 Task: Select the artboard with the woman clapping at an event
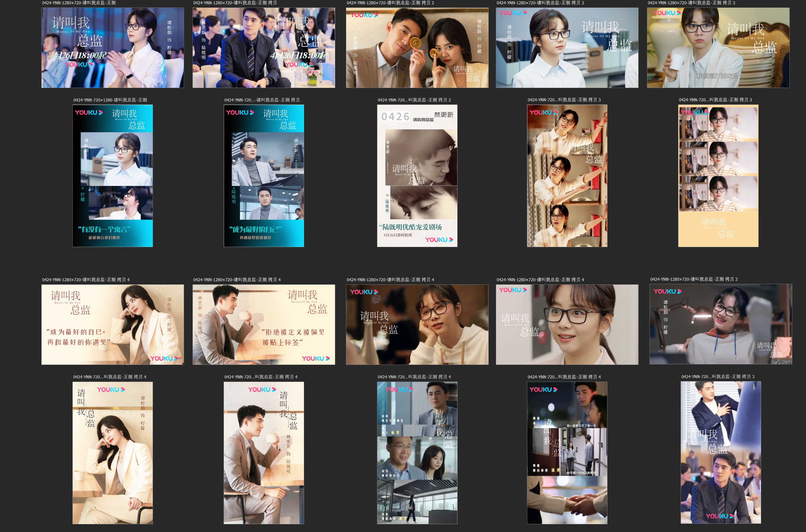tap(113, 48)
